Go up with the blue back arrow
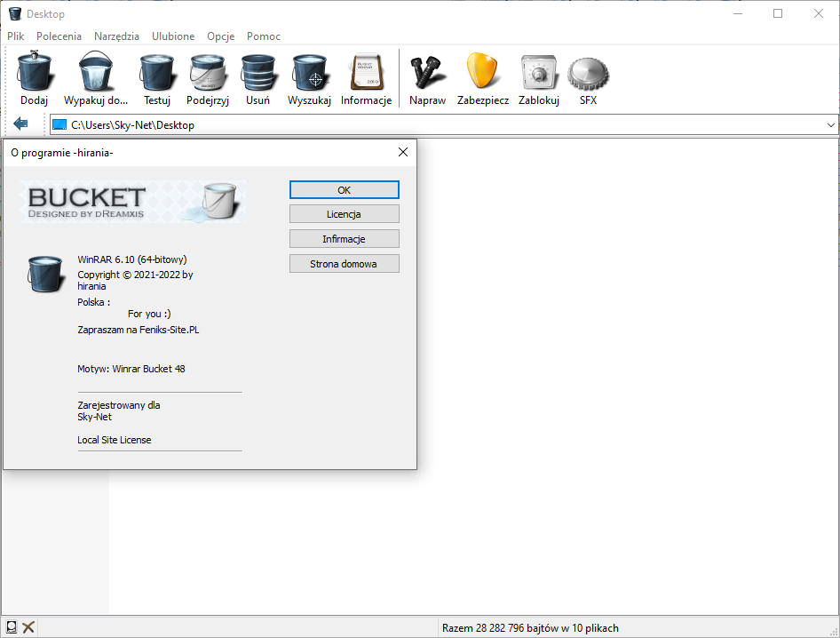Viewport: 840px width, 638px height. pyautogui.click(x=20, y=124)
